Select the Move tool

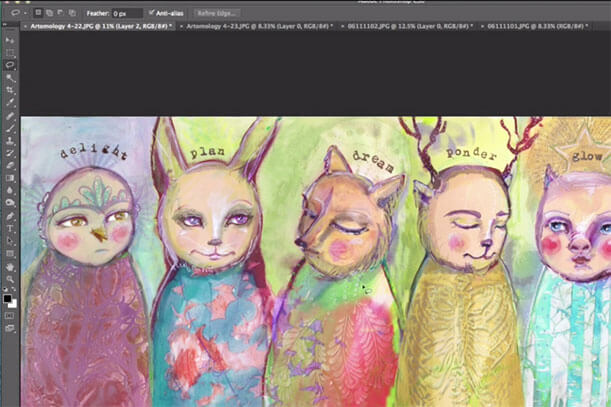click(10, 41)
